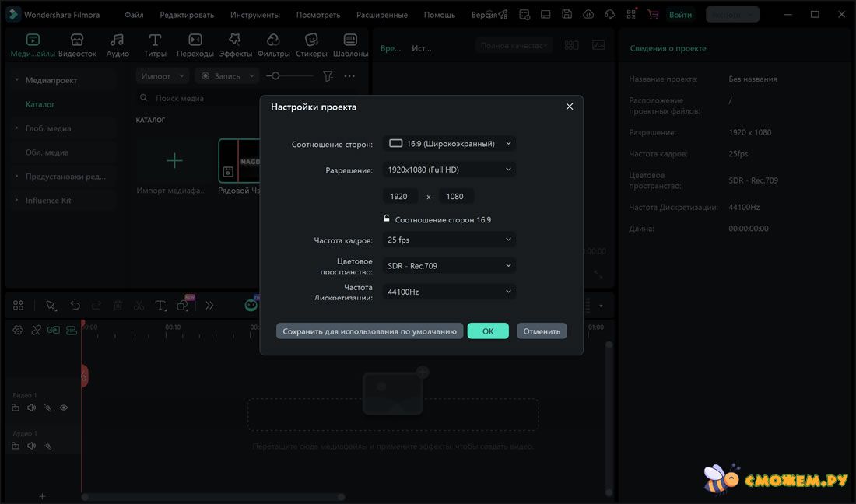Click the shopping cart icon in title bar
Viewport: 856px width, 504px height.
(652, 15)
